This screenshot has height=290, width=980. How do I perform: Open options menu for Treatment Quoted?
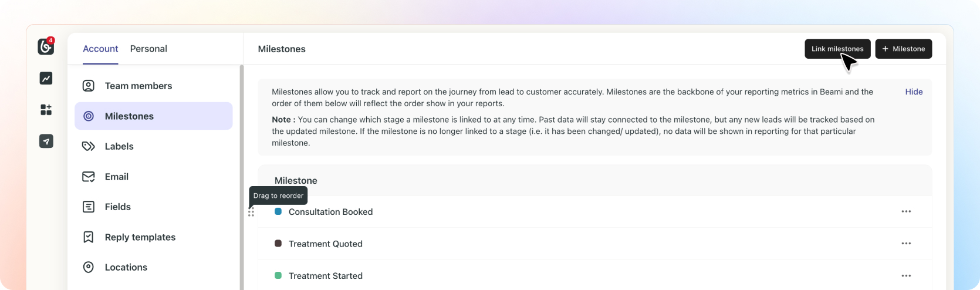906,244
